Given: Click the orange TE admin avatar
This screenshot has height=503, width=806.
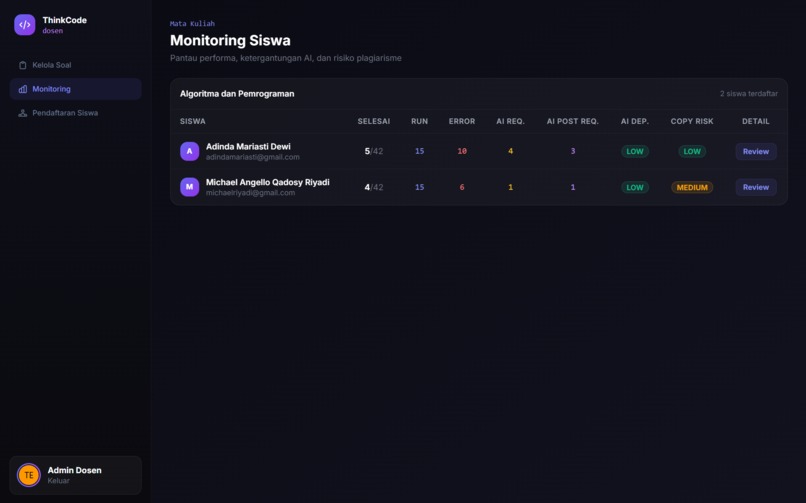Looking at the screenshot, I should (x=29, y=475).
